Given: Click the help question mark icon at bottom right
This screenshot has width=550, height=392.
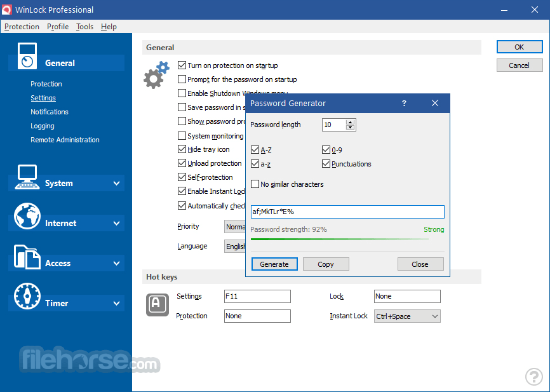Looking at the screenshot, I should pyautogui.click(x=534, y=377).
